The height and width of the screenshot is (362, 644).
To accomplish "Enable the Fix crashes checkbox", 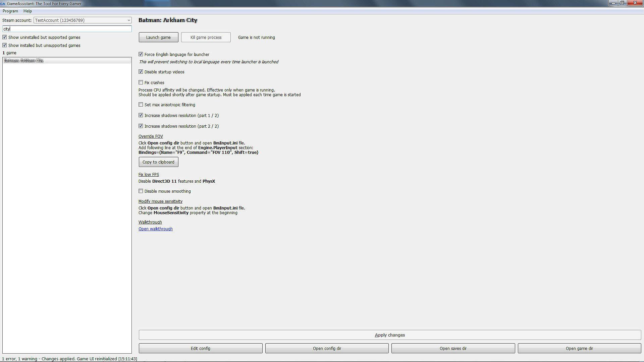I will 141,82.
